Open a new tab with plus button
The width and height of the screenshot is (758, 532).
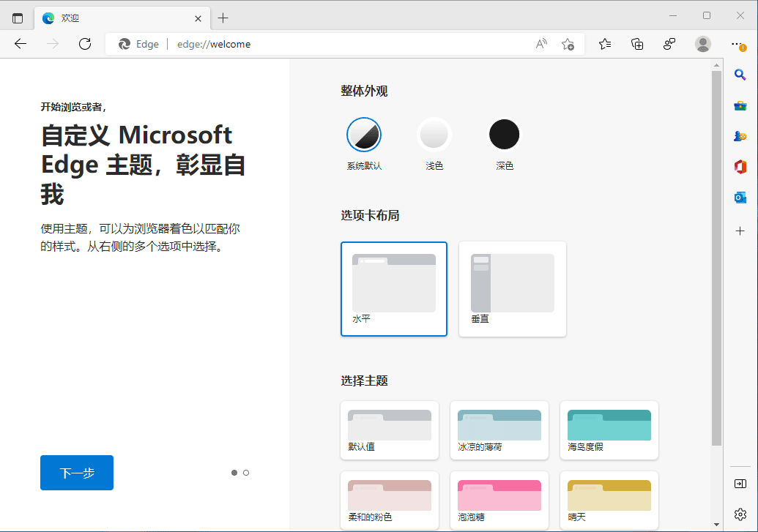(x=223, y=18)
